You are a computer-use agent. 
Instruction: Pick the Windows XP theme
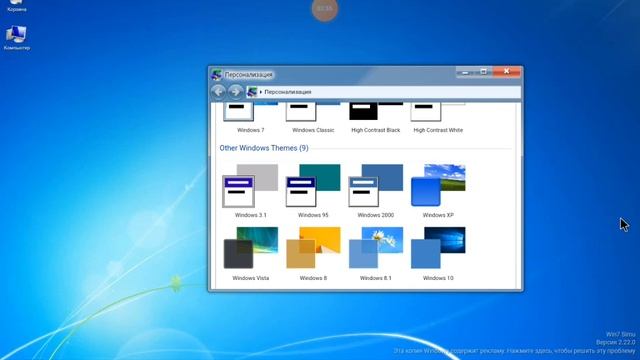[x=438, y=191]
